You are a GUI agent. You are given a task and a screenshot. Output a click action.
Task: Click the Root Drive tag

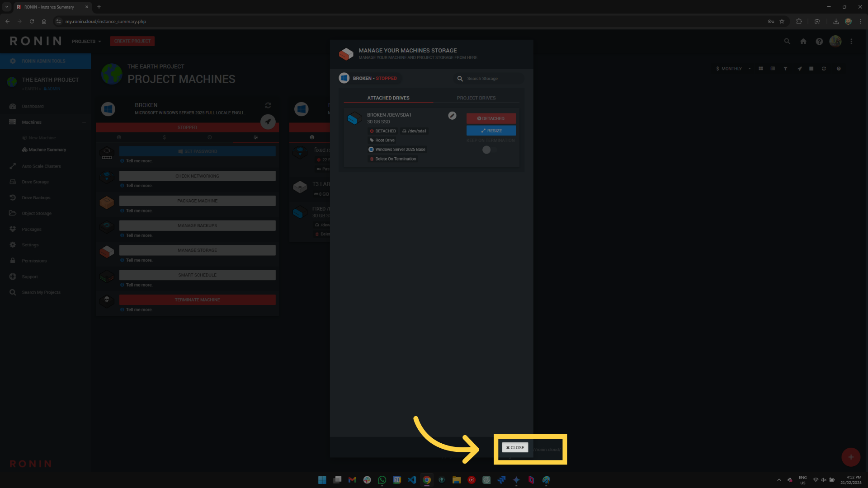(382, 140)
